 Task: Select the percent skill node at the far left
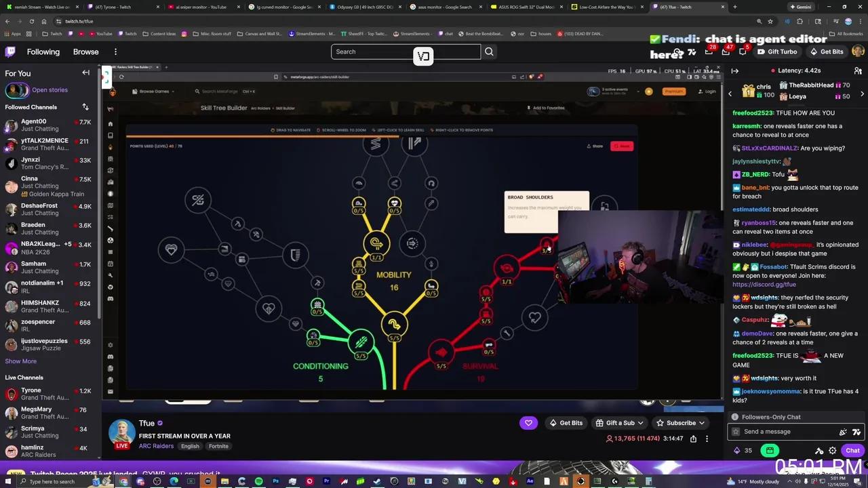197,200
